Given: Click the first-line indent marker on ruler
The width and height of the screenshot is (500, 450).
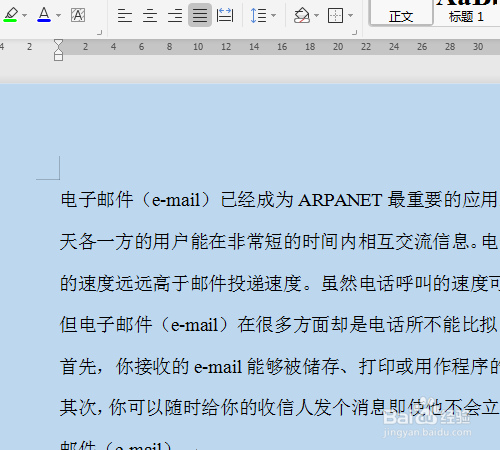Looking at the screenshot, I should (58, 43).
